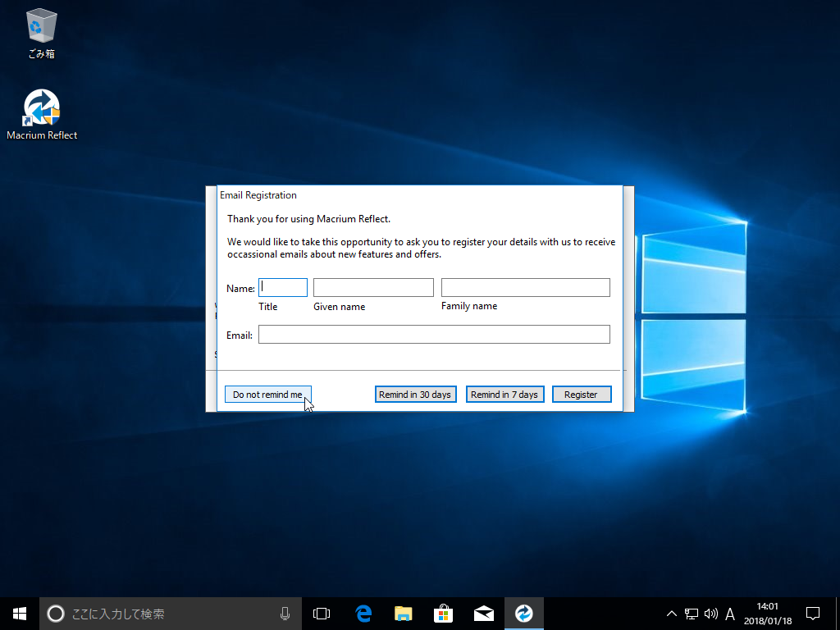Image resolution: width=840 pixels, height=630 pixels.
Task: Click Remind in 7 days
Action: [504, 395]
